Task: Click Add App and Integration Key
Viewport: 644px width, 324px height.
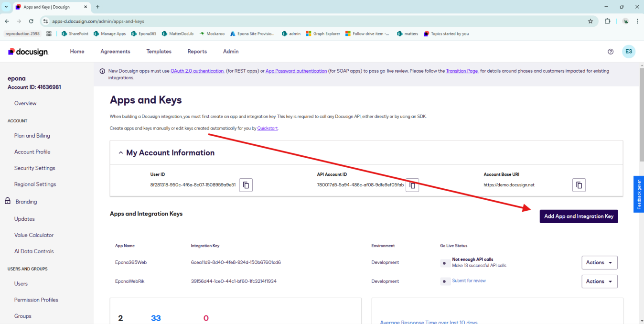Action: point(579,216)
